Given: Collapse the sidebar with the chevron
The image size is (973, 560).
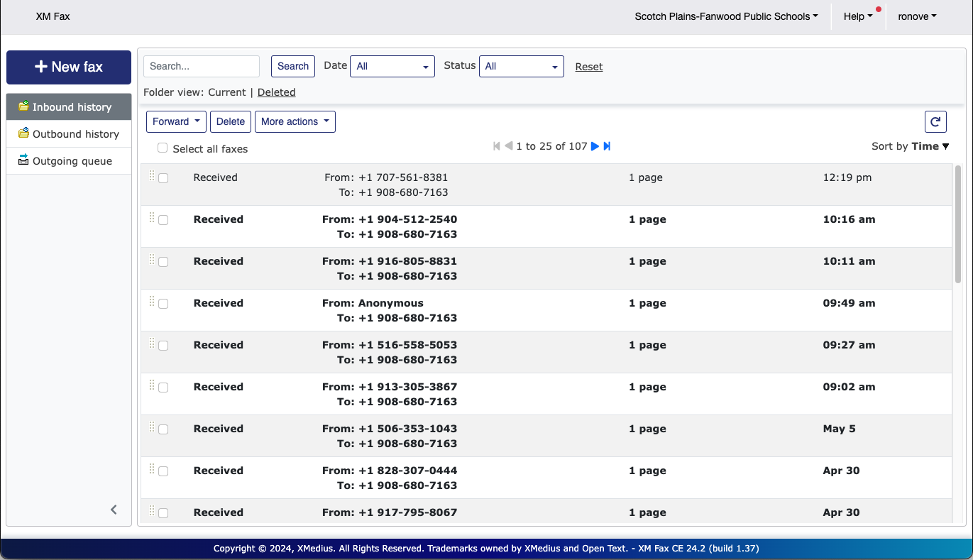Looking at the screenshot, I should [x=114, y=510].
